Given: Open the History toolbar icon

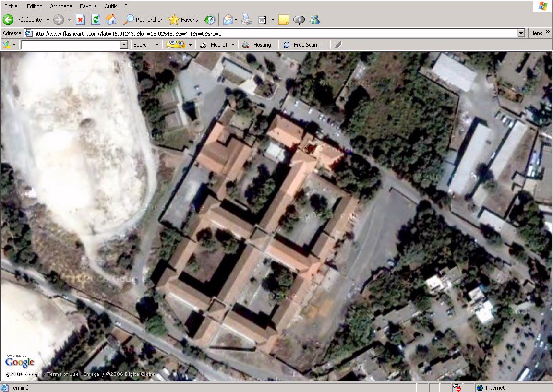Looking at the screenshot, I should (210, 20).
